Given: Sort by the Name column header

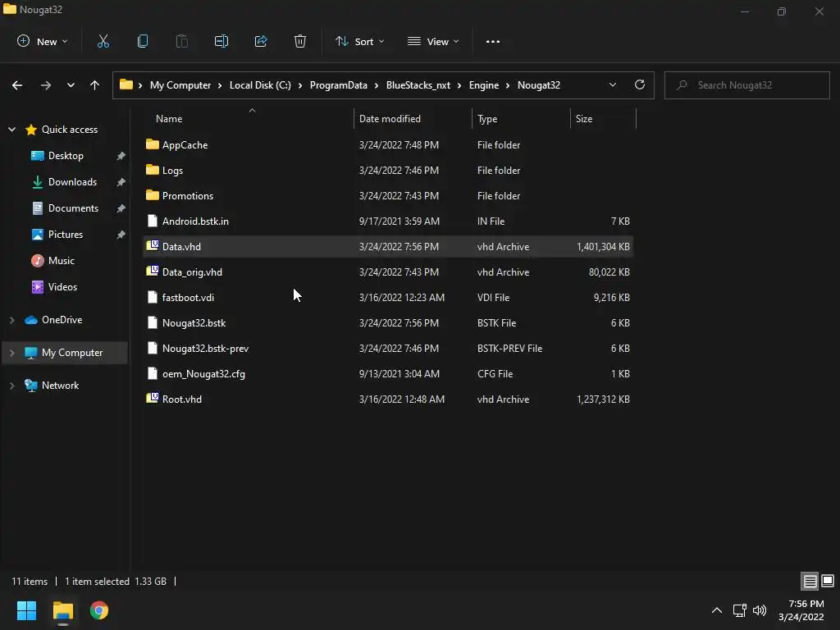Looking at the screenshot, I should pyautogui.click(x=169, y=119).
